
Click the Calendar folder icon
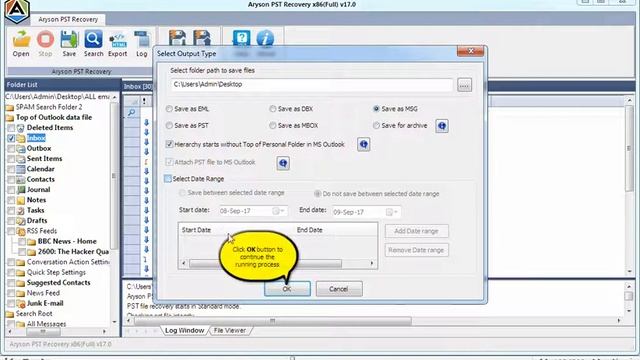20,169
